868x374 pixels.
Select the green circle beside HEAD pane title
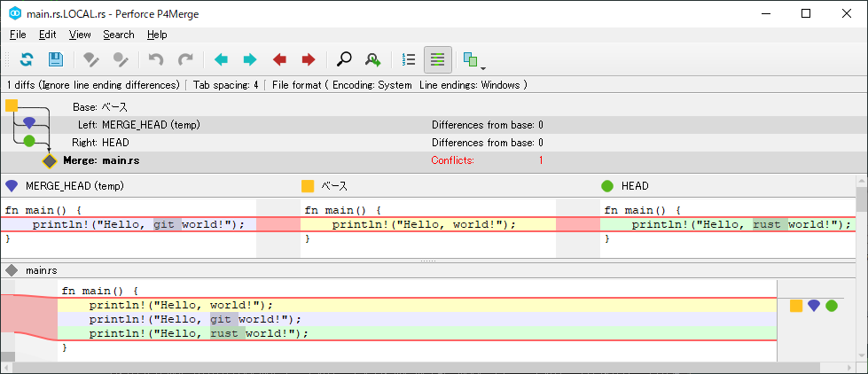[607, 186]
